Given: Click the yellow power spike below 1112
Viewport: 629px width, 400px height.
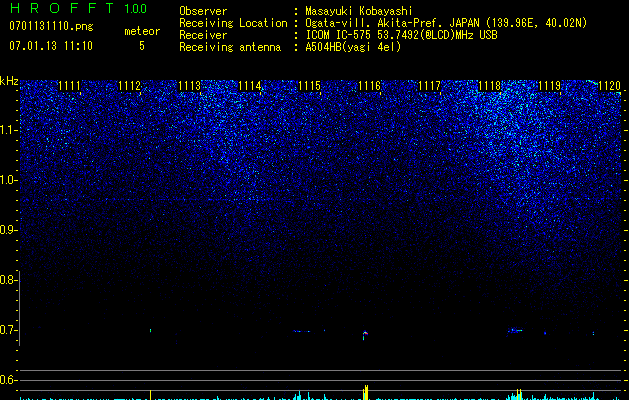Looking at the screenshot, I should click(x=150, y=395).
